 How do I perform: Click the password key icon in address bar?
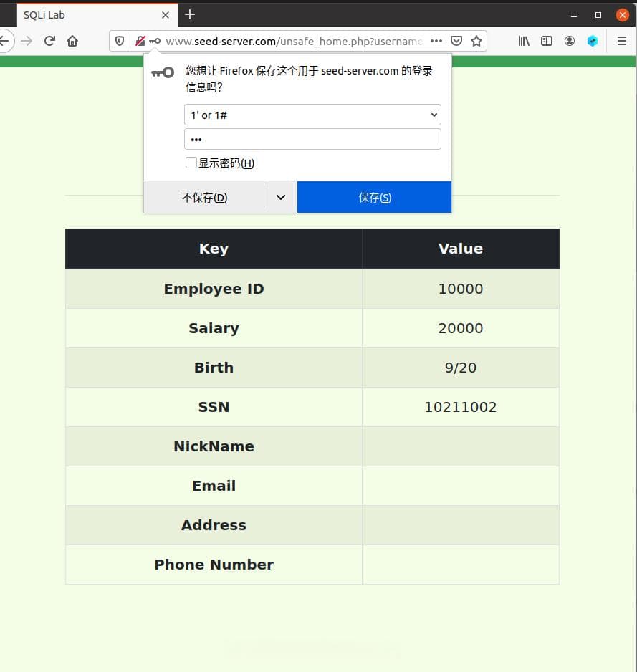155,41
